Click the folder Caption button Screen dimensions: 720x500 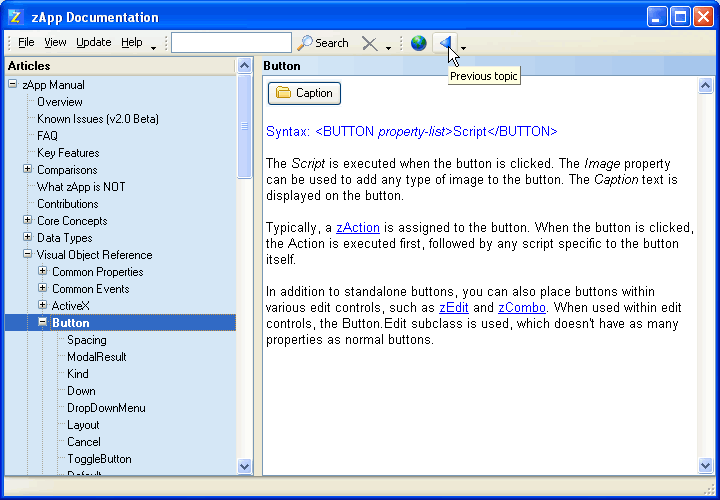(x=304, y=93)
